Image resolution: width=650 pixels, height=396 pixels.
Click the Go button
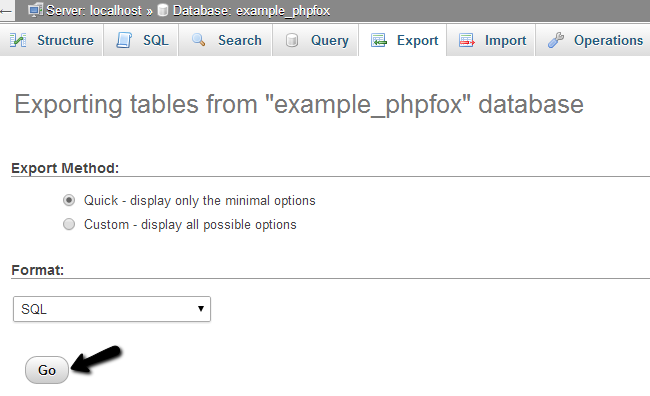pyautogui.click(x=47, y=370)
